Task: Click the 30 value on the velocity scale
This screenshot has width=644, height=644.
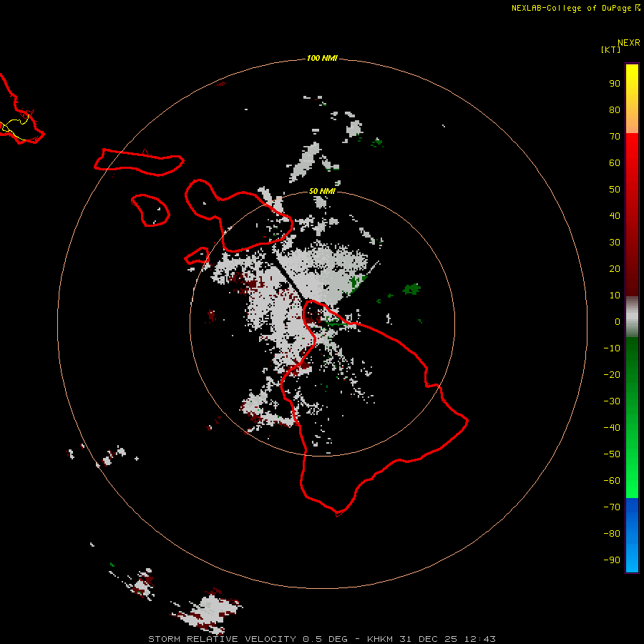Action: tap(615, 243)
